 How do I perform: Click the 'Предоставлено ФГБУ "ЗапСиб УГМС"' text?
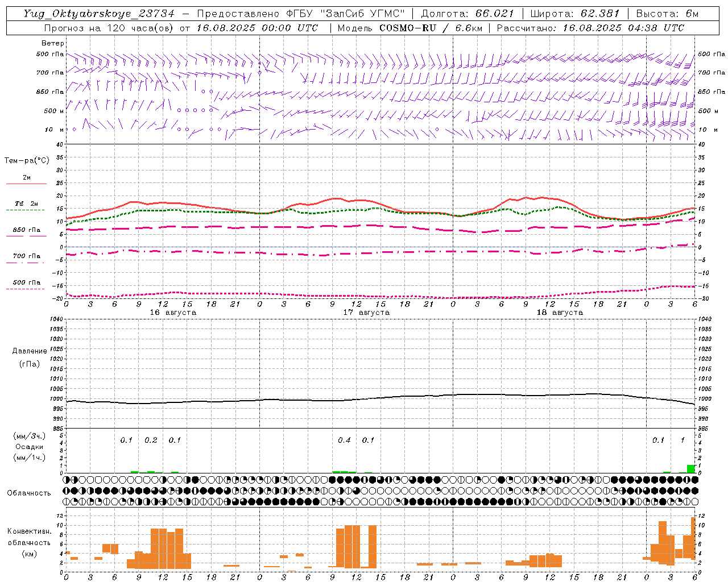(301, 14)
